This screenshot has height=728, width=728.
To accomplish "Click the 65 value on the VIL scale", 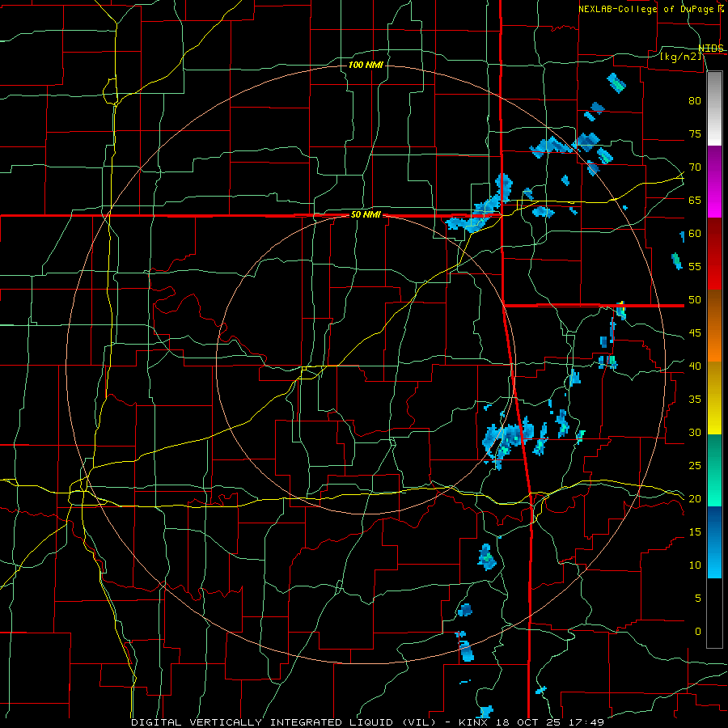I will click(x=695, y=201).
